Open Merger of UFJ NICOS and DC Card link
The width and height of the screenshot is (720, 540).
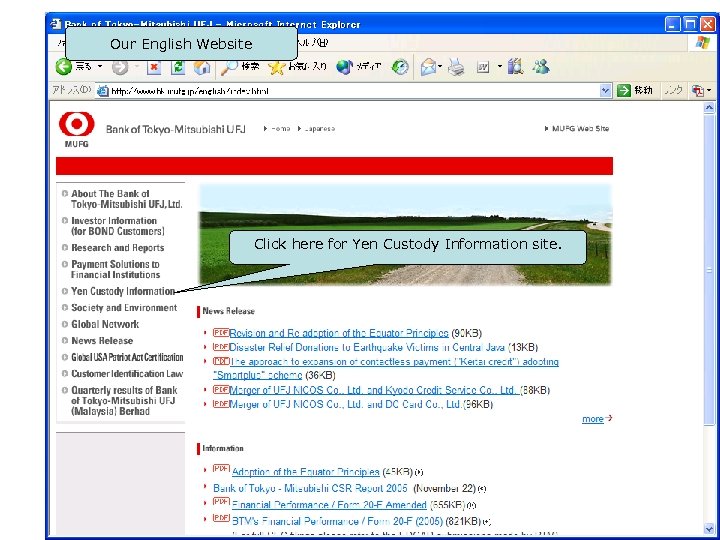[345, 404]
